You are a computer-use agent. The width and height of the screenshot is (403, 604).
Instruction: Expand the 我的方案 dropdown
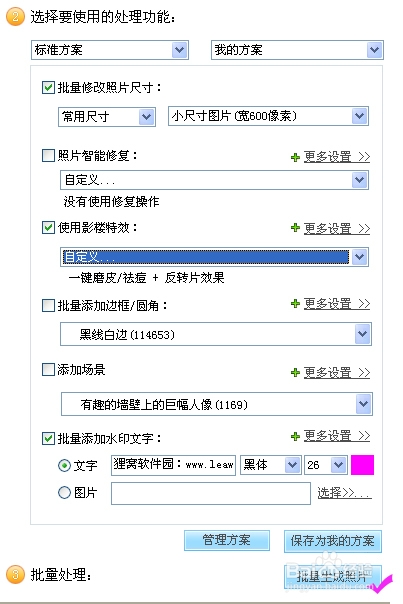click(297, 50)
